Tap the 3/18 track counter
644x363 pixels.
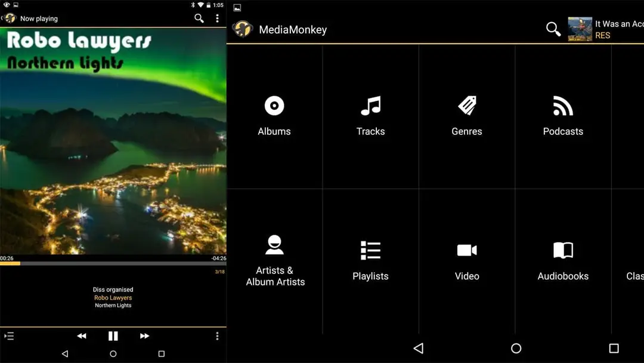tap(219, 272)
